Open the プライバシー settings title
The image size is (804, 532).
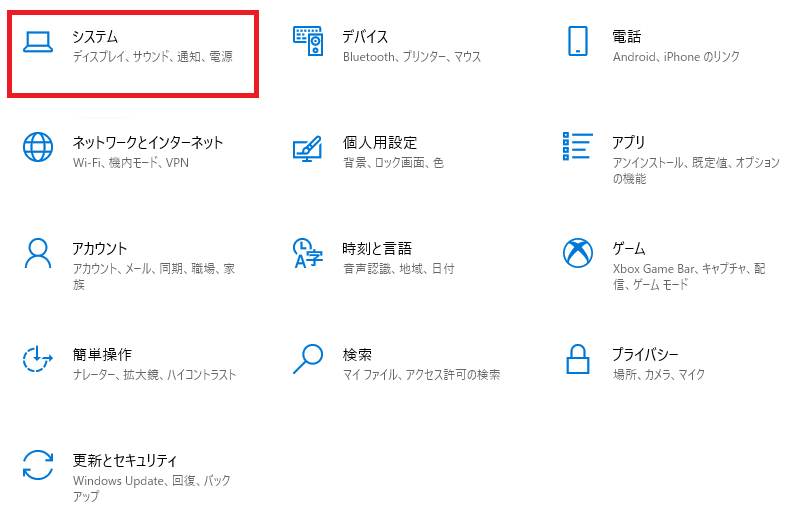click(x=645, y=355)
